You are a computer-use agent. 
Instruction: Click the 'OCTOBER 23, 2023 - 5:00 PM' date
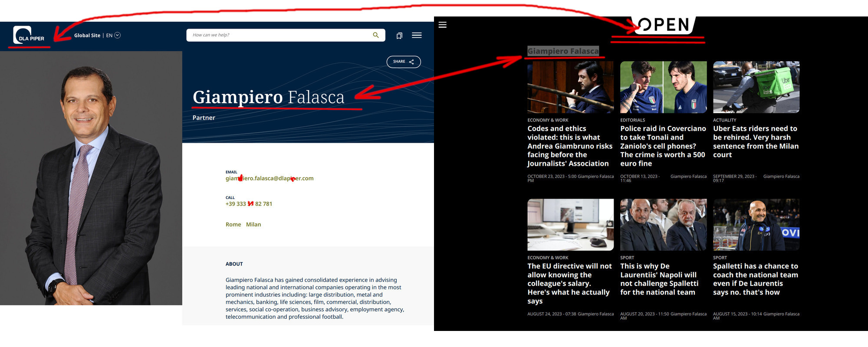pyautogui.click(x=552, y=178)
